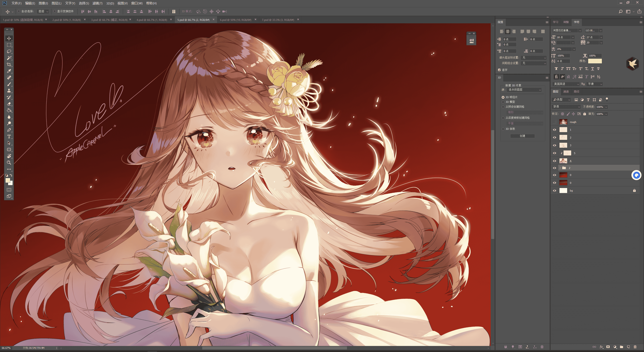This screenshot has height=352, width=644.
Task: Select the Rectangular Marquee tool
Action: coord(9,45)
